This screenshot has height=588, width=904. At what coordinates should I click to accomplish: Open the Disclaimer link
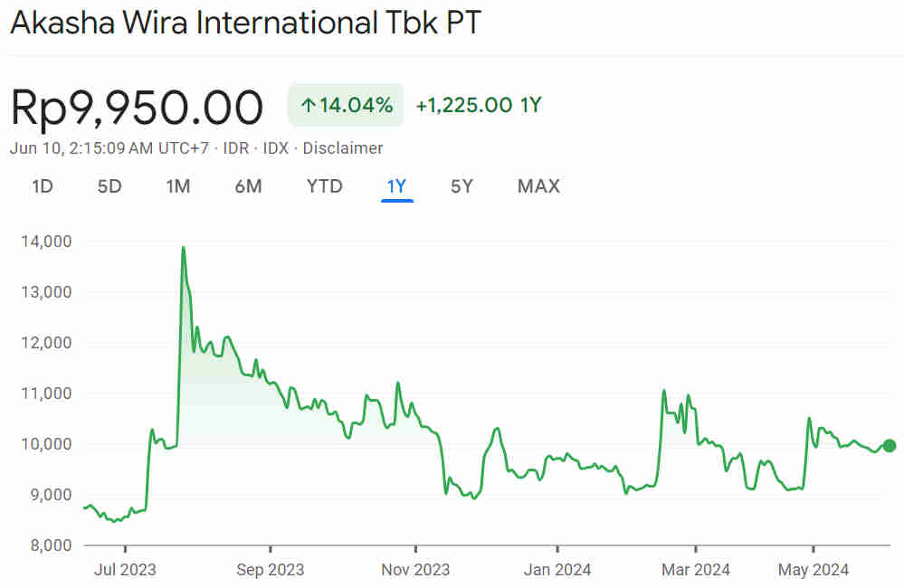[x=344, y=147]
